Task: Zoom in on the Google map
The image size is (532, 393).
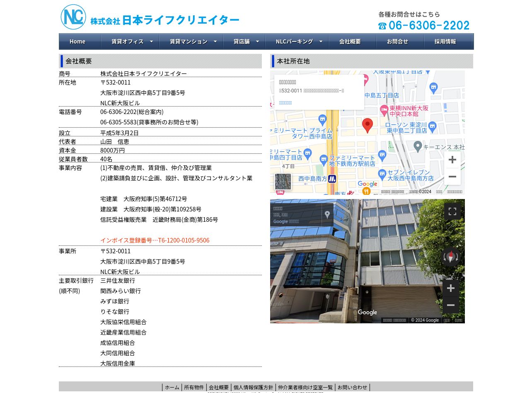Action: click(x=452, y=160)
